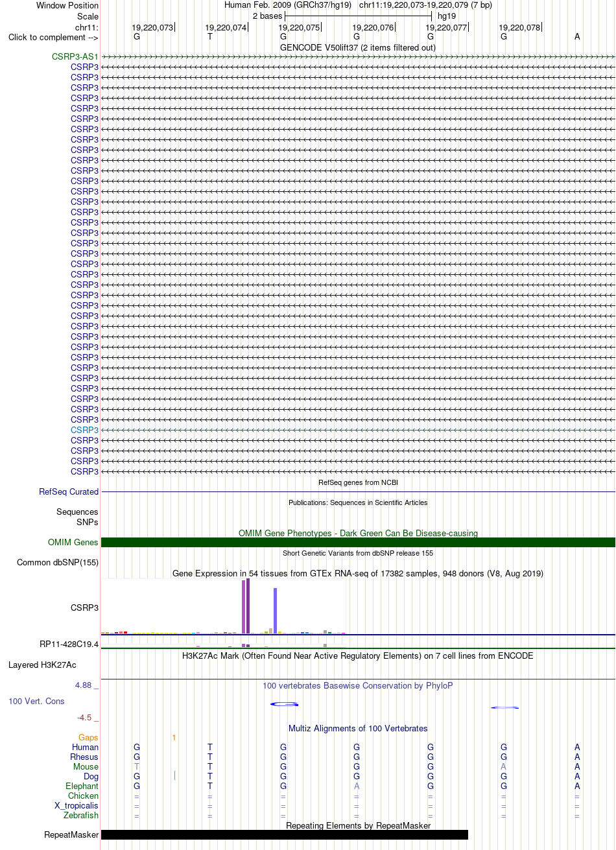Open the Multiz Alignments of 100 Vertebrates title
This screenshot has width=616, height=850.
pyautogui.click(x=358, y=728)
